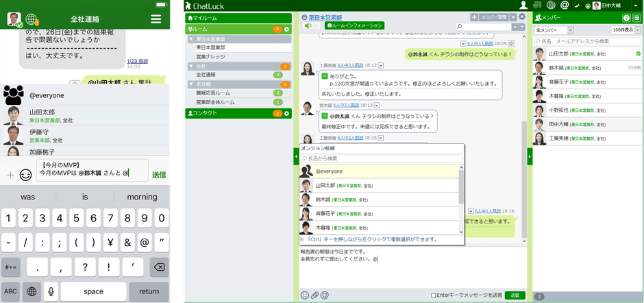Collapse the 東日本営業部 category in room tree
Image resolution: width=644 pixels, height=303 pixels.
coord(191,39)
